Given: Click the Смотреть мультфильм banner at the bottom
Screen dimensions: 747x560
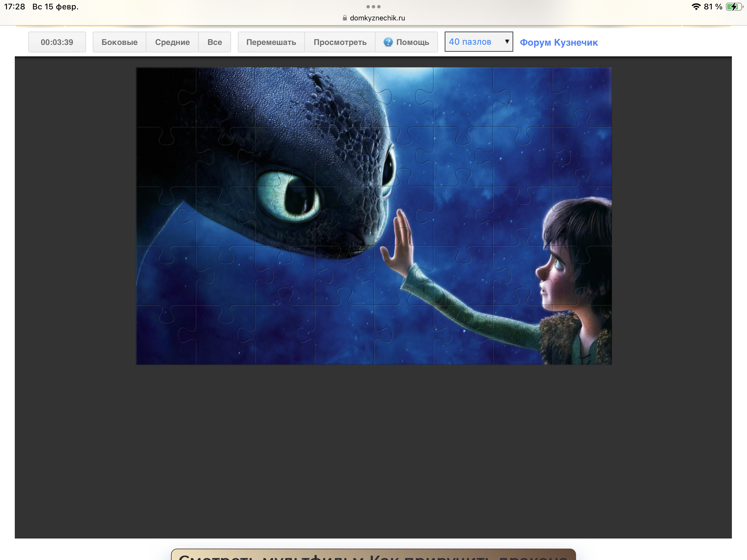Looking at the screenshot, I should point(373,555).
